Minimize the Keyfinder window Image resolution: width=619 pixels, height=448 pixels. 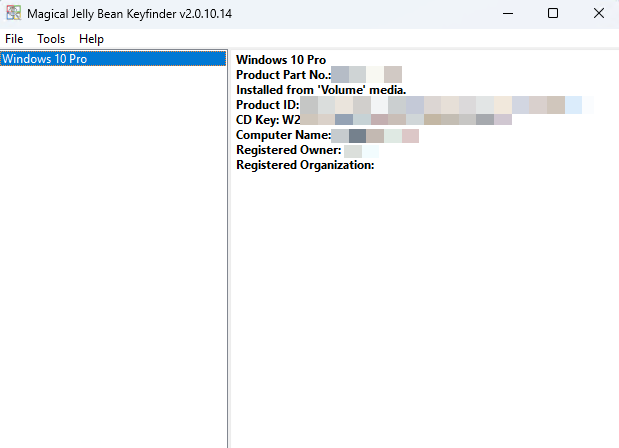click(506, 13)
